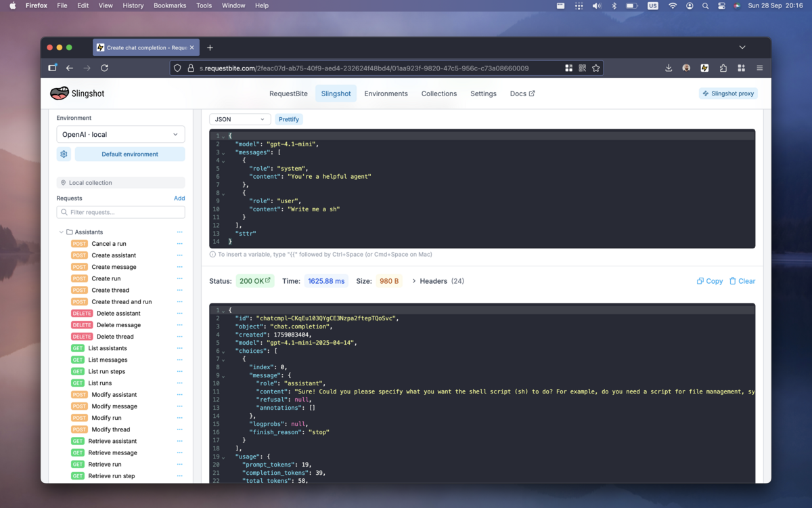The width and height of the screenshot is (812, 508).
Task: Open the Firefox Bookmarks menu
Action: (x=169, y=5)
